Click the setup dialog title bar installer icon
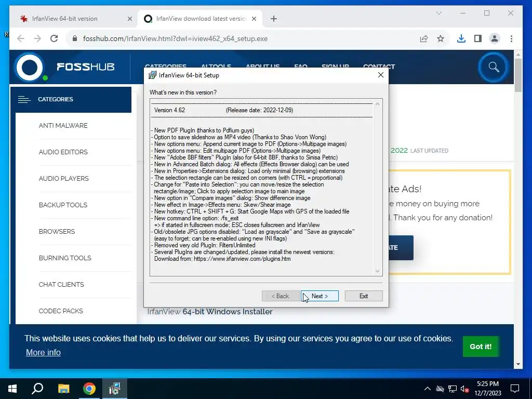 (152, 75)
